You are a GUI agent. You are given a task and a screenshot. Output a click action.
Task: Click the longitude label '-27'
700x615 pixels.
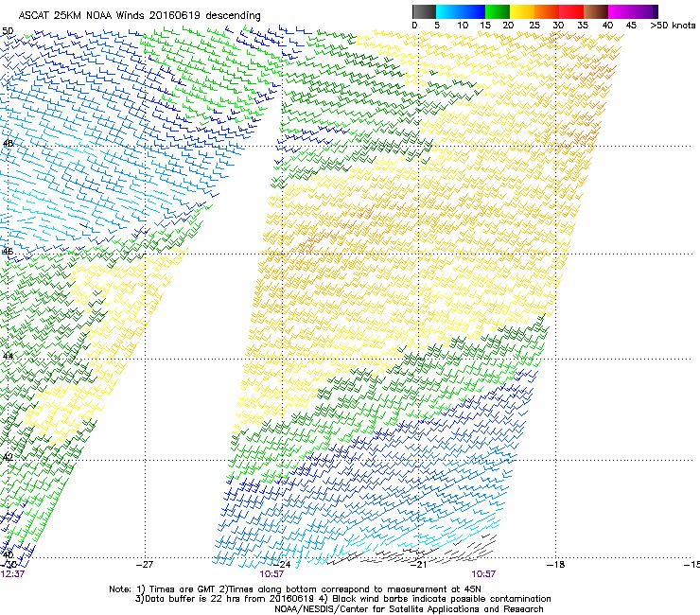tap(145, 565)
